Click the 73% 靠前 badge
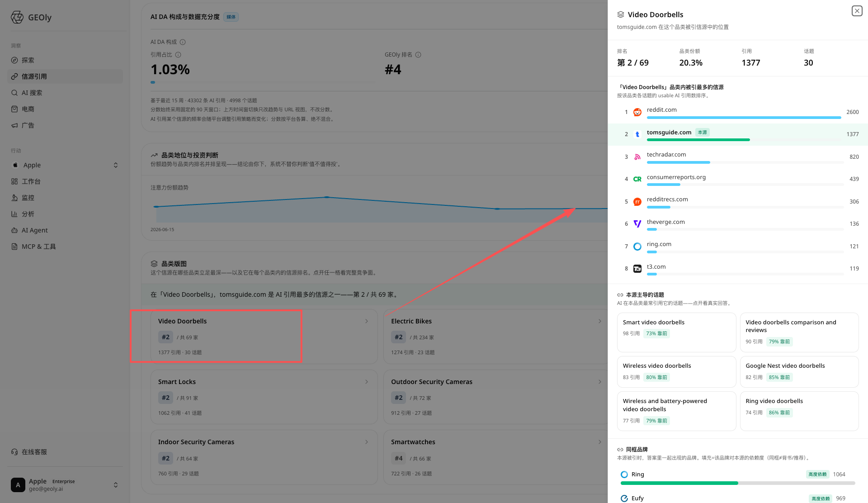868x503 pixels. 656,334
